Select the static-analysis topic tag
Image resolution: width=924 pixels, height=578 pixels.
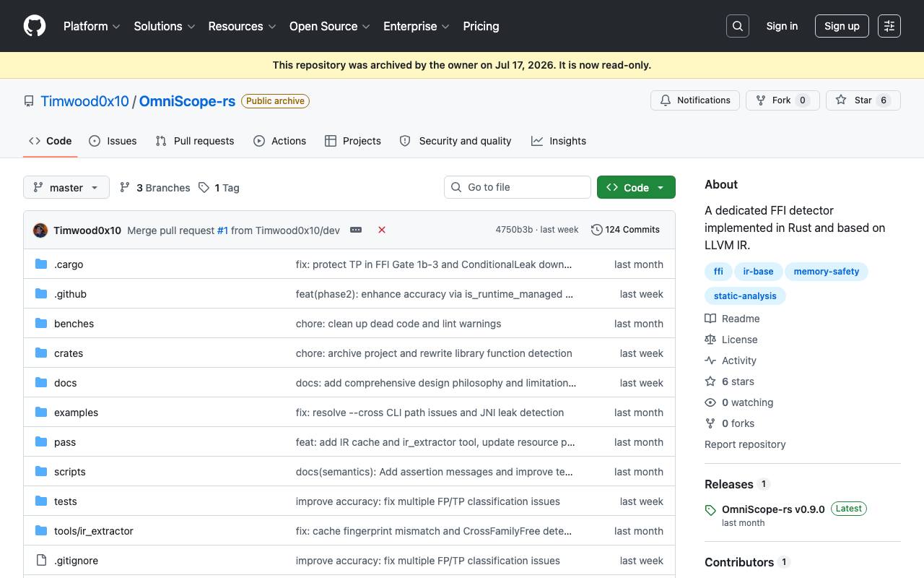(x=745, y=296)
